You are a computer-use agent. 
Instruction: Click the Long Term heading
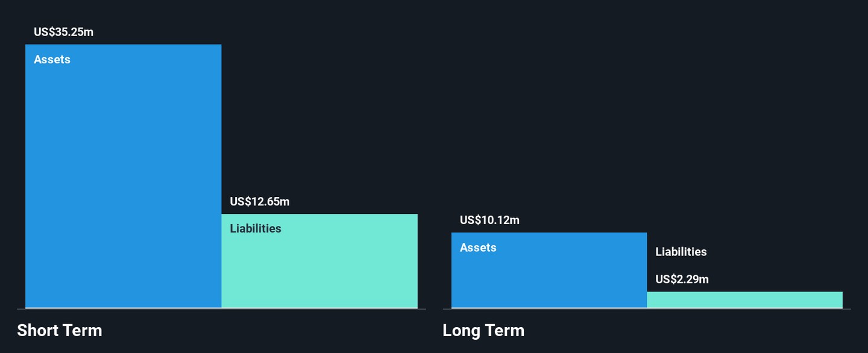483,330
